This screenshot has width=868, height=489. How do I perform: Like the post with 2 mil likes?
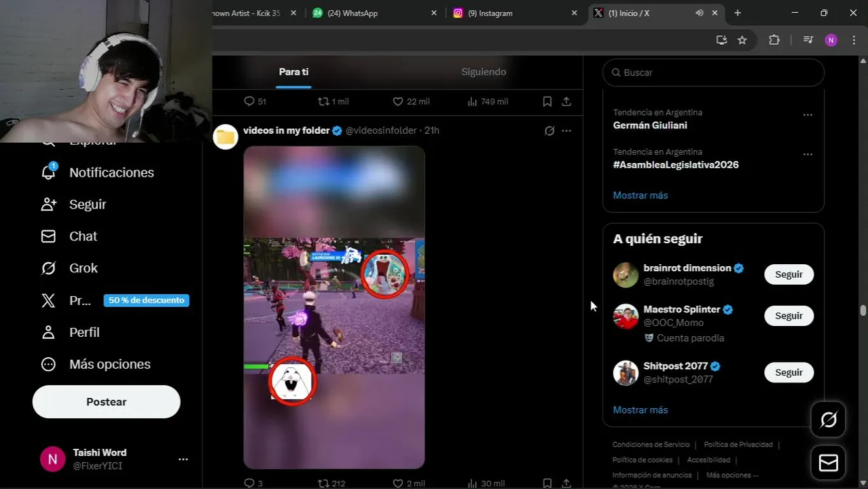tap(398, 483)
